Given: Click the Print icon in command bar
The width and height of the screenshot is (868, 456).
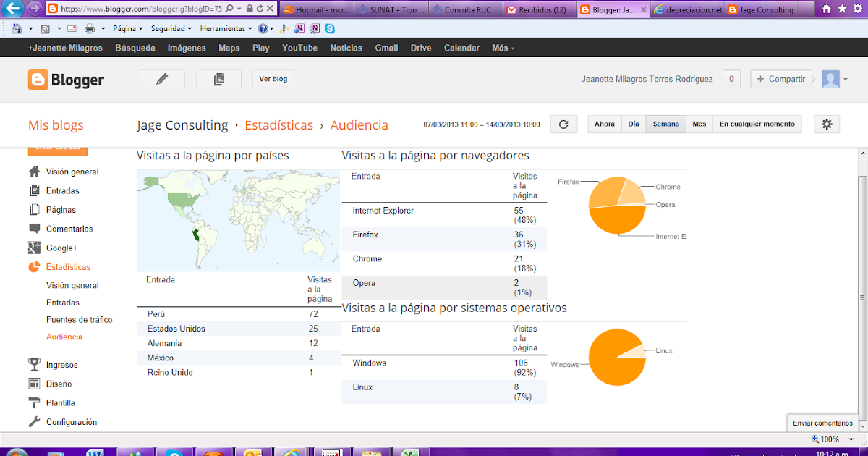Looking at the screenshot, I should [x=90, y=28].
